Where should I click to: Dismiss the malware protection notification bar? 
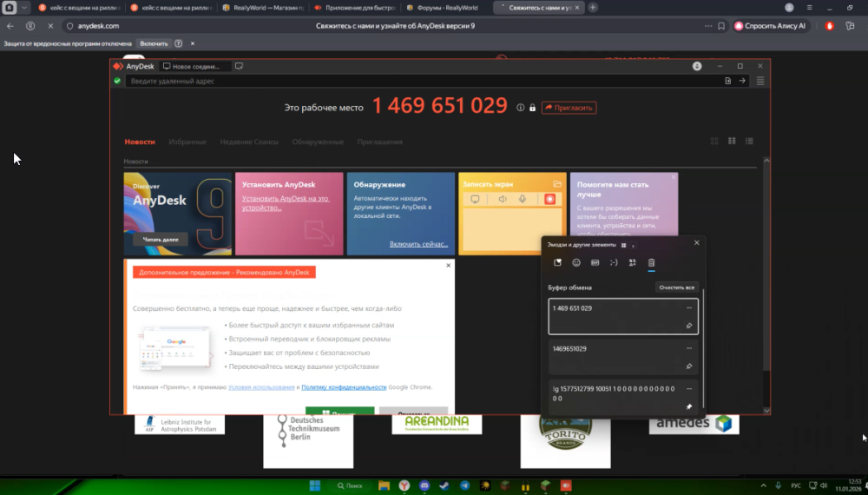193,43
